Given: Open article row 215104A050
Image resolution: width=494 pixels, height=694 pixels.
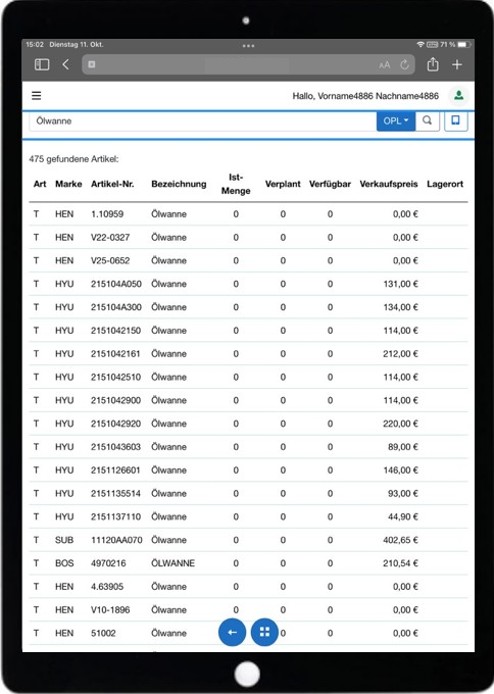Looking at the screenshot, I should click(x=248, y=284).
